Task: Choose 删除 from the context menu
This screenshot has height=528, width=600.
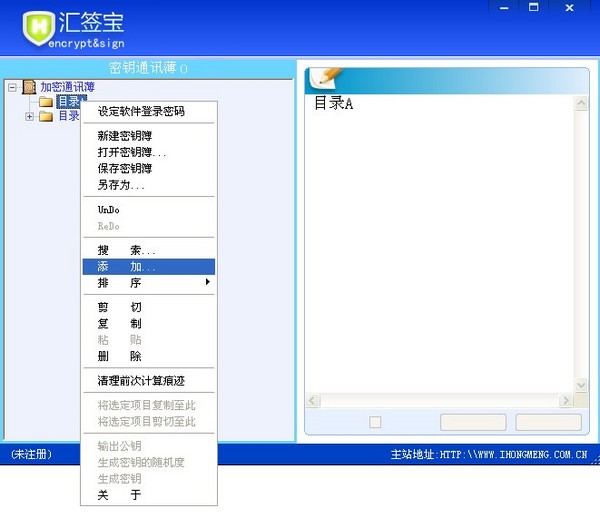Action: point(149,356)
